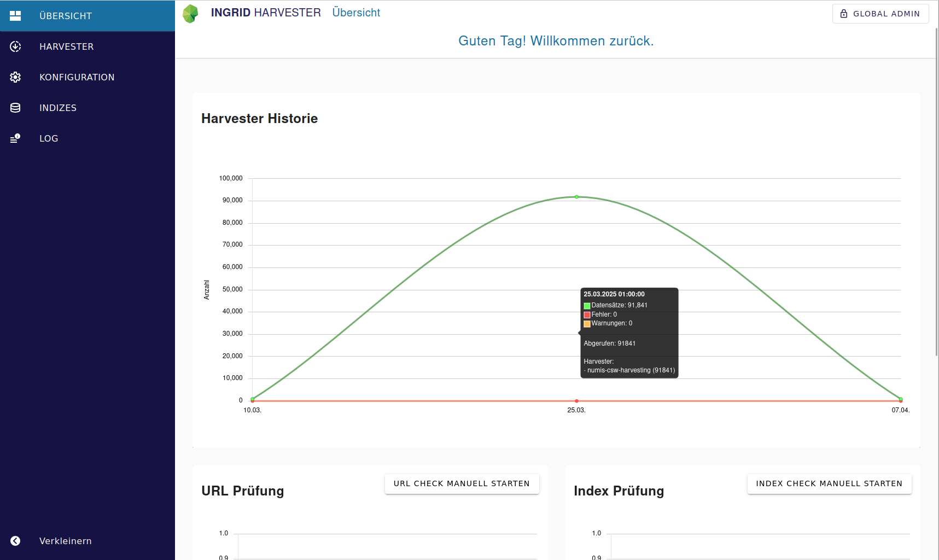Click the Harvester download-circle icon

[x=15, y=46]
